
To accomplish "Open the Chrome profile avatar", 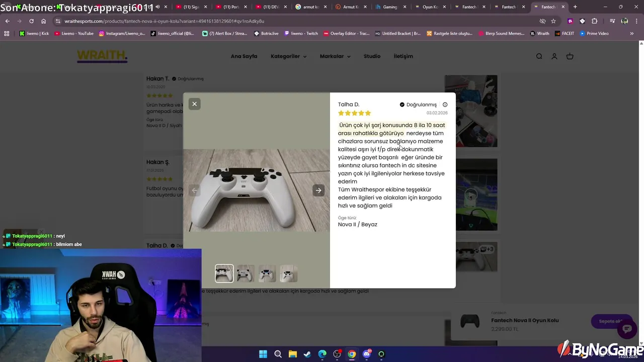I will click(x=624, y=21).
